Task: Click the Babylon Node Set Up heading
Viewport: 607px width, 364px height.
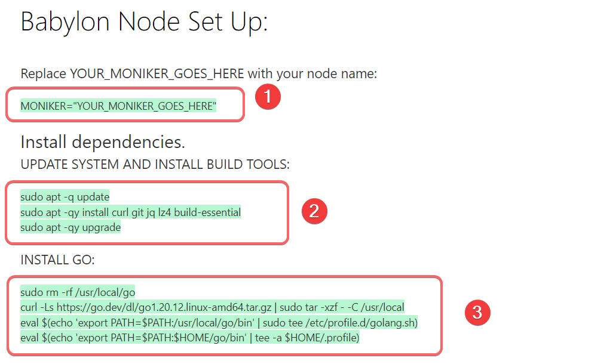Action: click(x=144, y=23)
